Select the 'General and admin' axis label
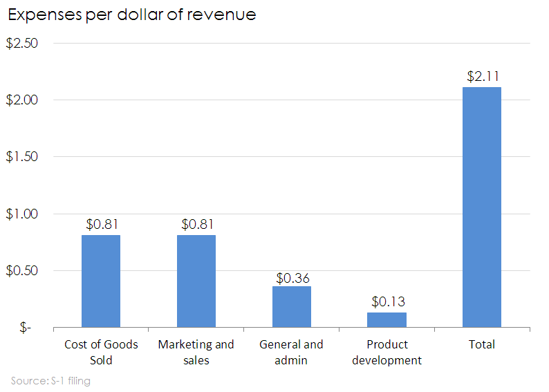The width and height of the screenshot is (549, 392). 291,352
